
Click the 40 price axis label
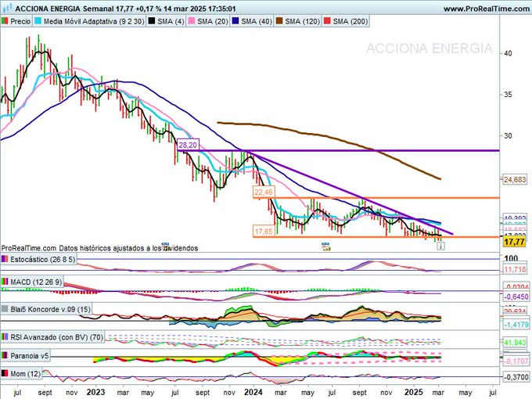pos(508,53)
